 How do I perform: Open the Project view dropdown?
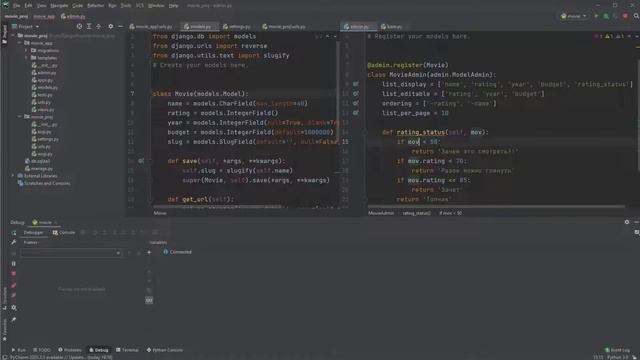pyautogui.click(x=25, y=27)
